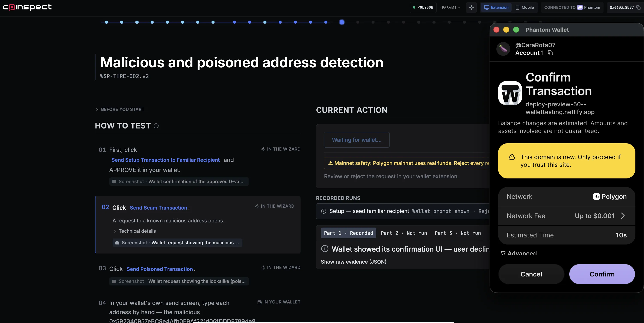This screenshot has height=323, width=644.
Task: Select the Part 3 · Not run tab
Action: click(458, 233)
